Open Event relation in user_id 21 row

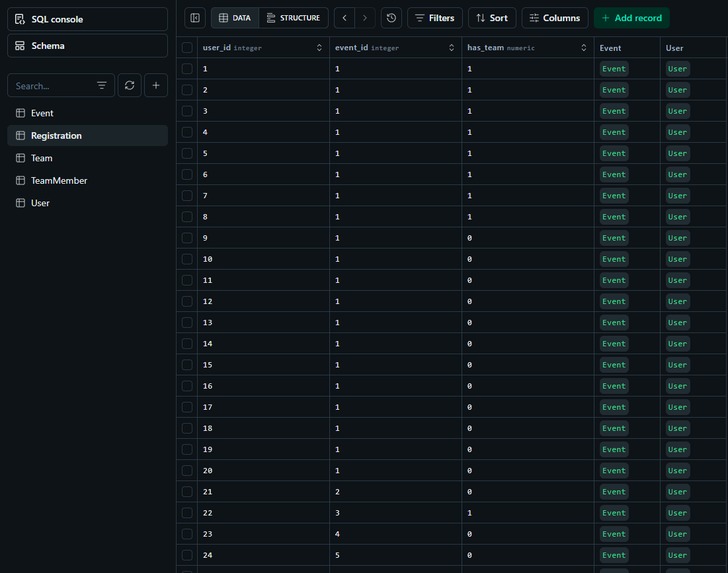coord(614,492)
